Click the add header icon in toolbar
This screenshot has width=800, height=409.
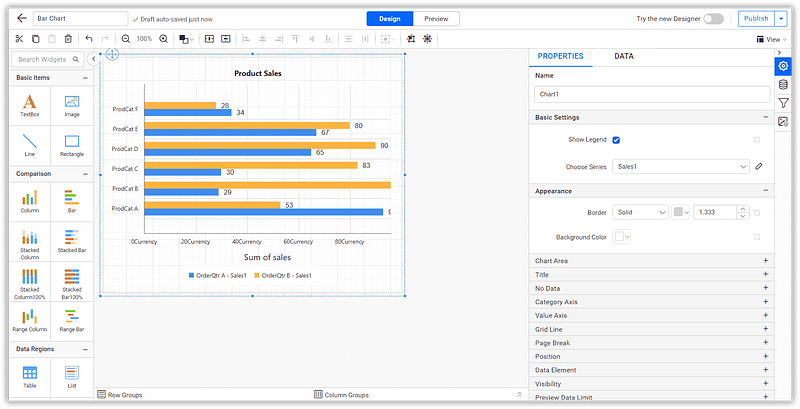click(x=209, y=39)
